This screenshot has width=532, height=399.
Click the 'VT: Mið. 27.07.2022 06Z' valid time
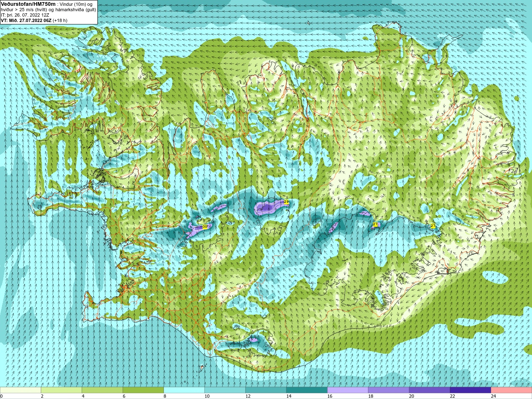click(x=26, y=20)
